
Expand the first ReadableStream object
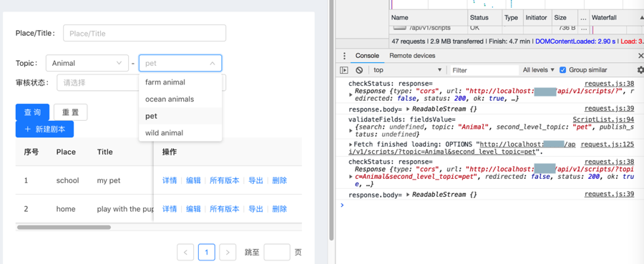408,109
